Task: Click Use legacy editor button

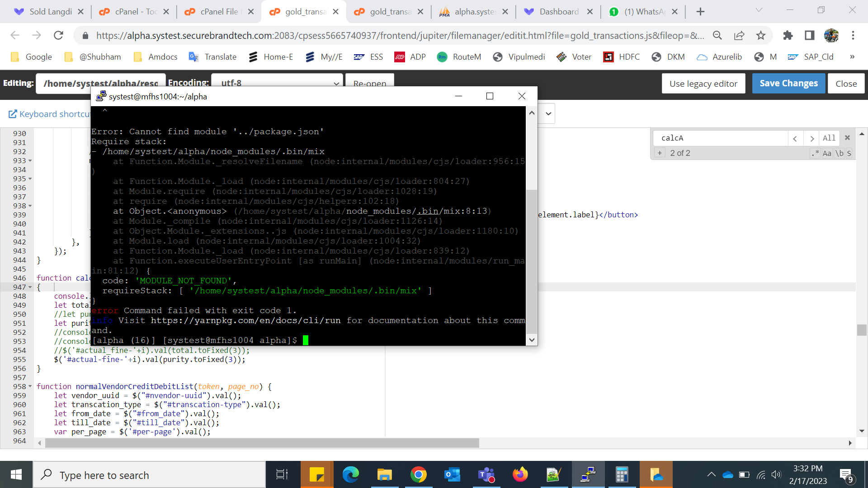Action: pos(703,84)
